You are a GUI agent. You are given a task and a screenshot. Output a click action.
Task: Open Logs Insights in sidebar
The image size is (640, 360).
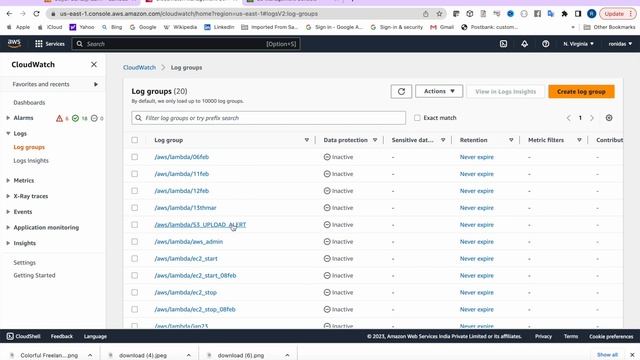(31, 160)
